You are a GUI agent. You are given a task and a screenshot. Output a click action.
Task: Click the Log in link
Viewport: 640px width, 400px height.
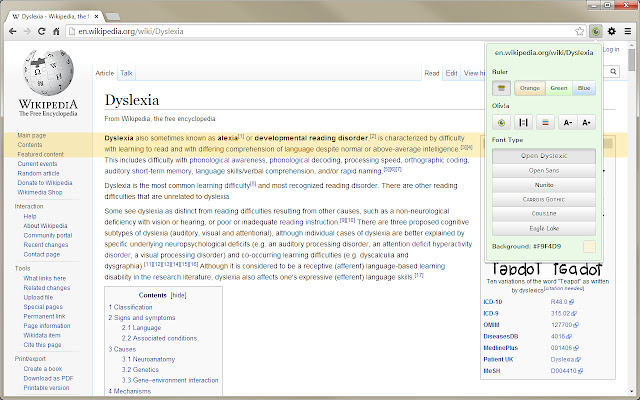point(611,49)
